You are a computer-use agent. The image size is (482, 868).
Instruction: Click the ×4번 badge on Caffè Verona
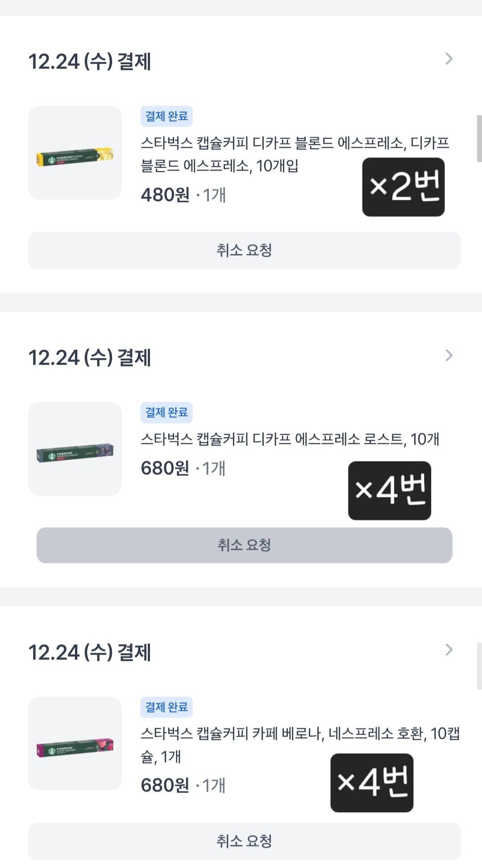pyautogui.click(x=372, y=783)
